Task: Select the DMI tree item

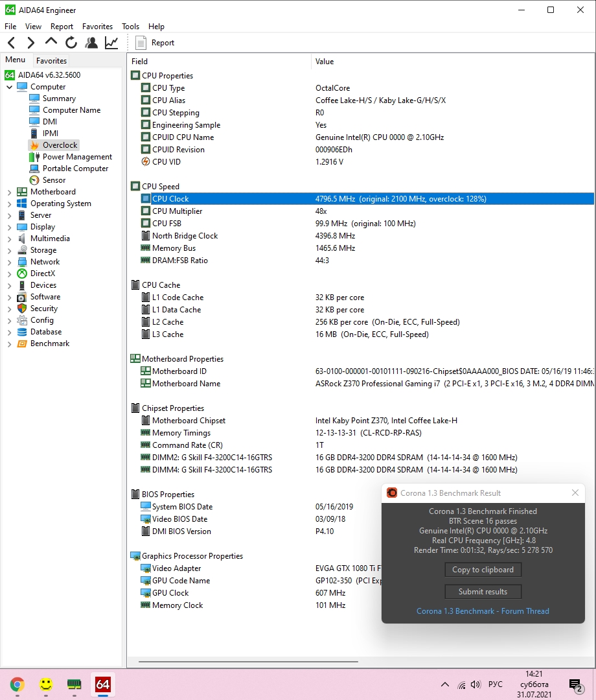Action: coord(49,121)
